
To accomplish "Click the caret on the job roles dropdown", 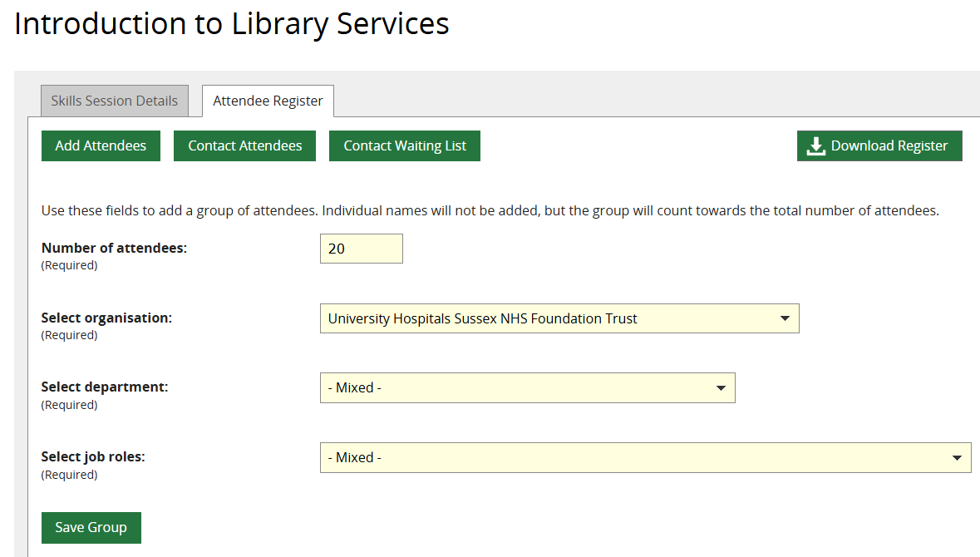I will 957,457.
